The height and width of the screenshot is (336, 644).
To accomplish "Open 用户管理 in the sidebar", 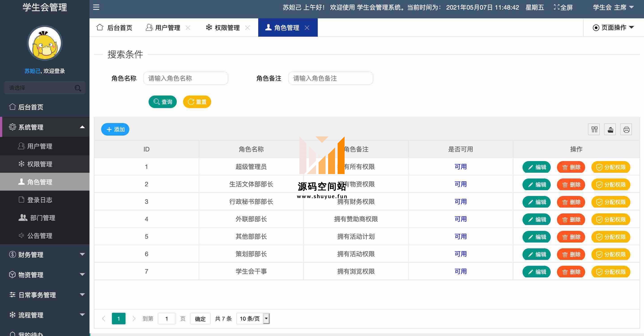I will [x=45, y=146].
